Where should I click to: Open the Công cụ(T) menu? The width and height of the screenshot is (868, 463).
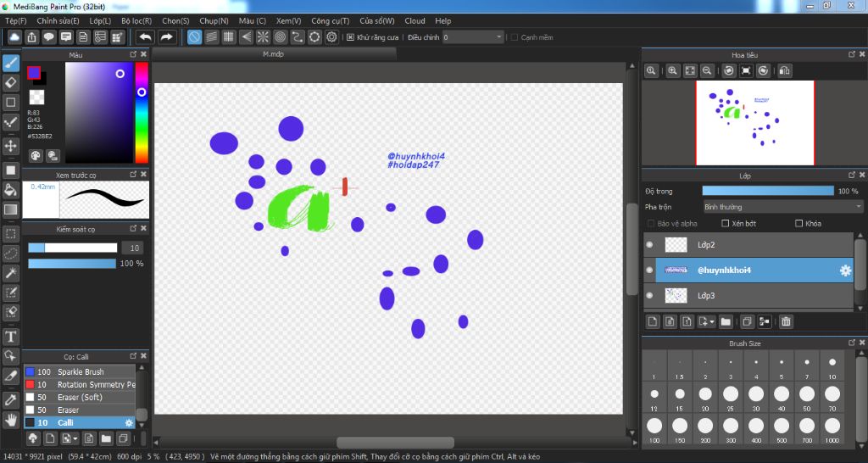(330, 20)
